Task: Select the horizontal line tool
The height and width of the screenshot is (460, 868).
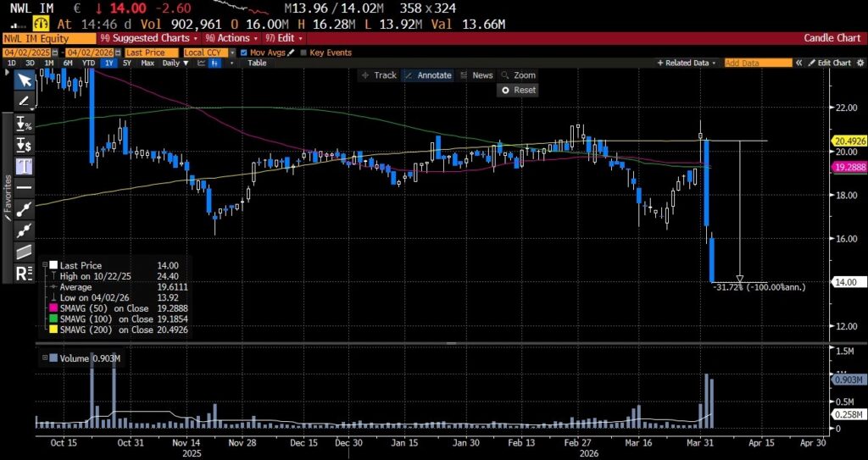Action: click(x=25, y=186)
